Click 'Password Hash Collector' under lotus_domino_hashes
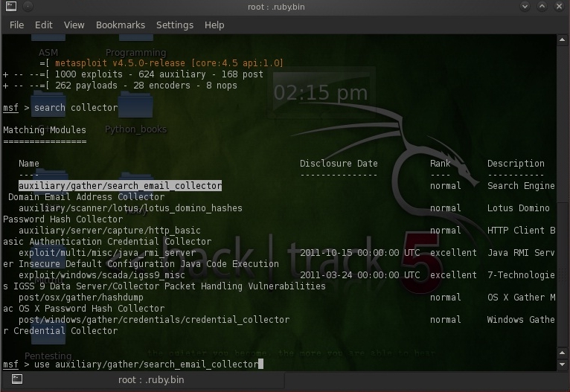Image resolution: width=570 pixels, height=392 pixels. point(63,219)
